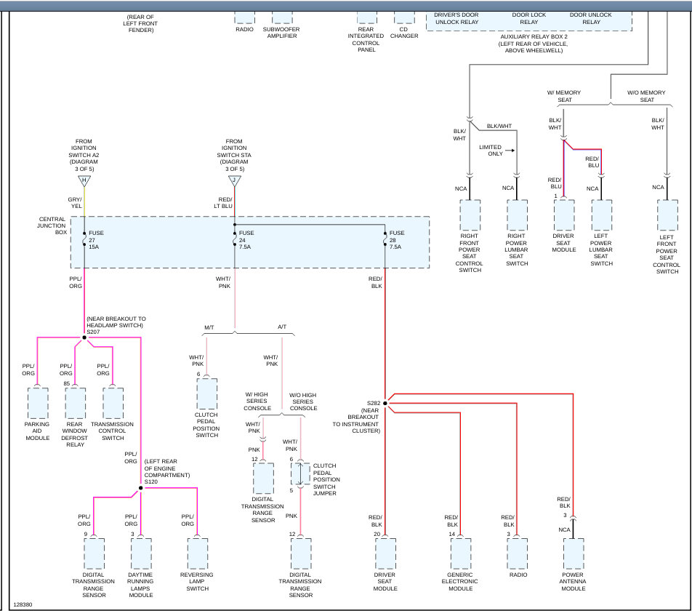This screenshot has height=616, width=692.
Task: Click the A/T branch label
Action: click(x=282, y=327)
